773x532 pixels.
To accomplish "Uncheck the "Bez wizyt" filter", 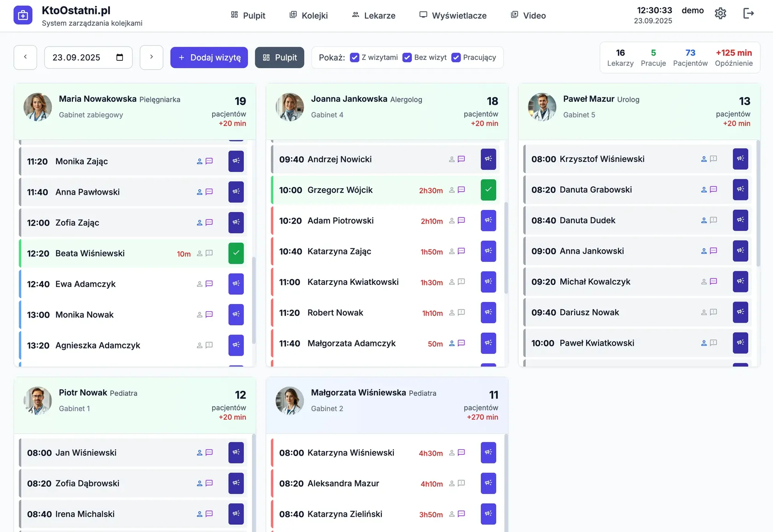I will (407, 58).
